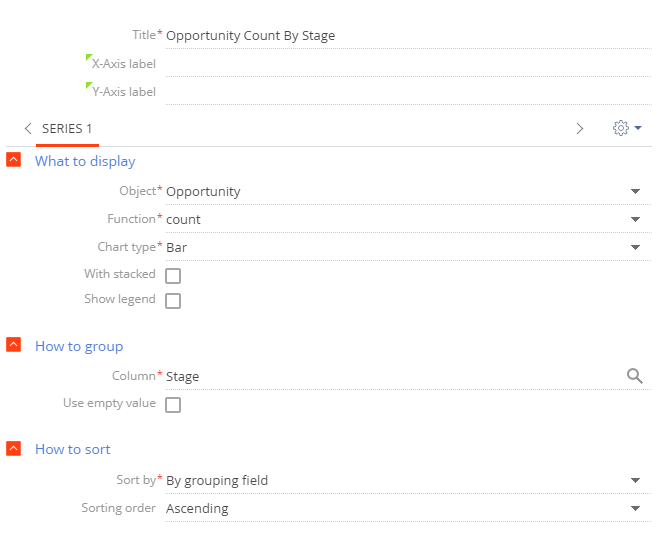The image size is (662, 536).
Task: Collapse the How to sort section icon
Action: pos(14,448)
